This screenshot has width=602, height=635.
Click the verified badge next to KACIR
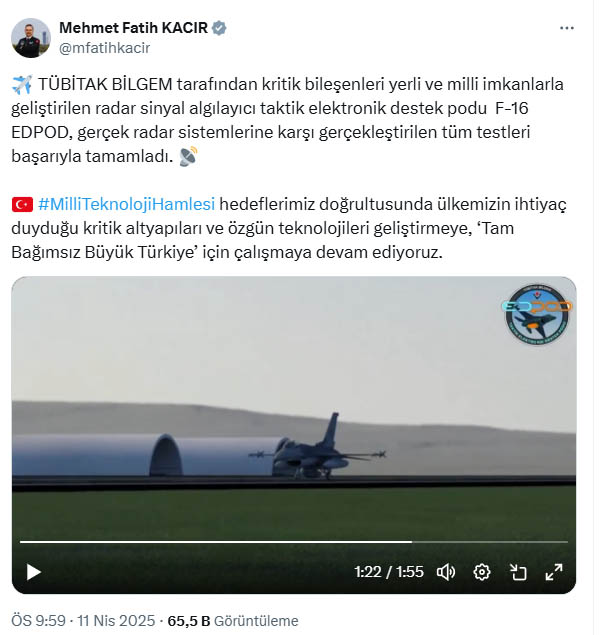coord(219,28)
